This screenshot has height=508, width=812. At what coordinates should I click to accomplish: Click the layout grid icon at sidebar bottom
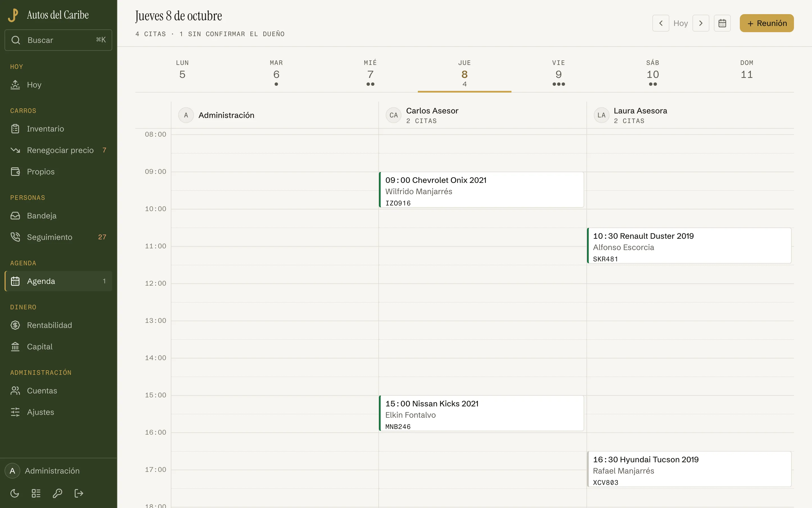click(36, 493)
